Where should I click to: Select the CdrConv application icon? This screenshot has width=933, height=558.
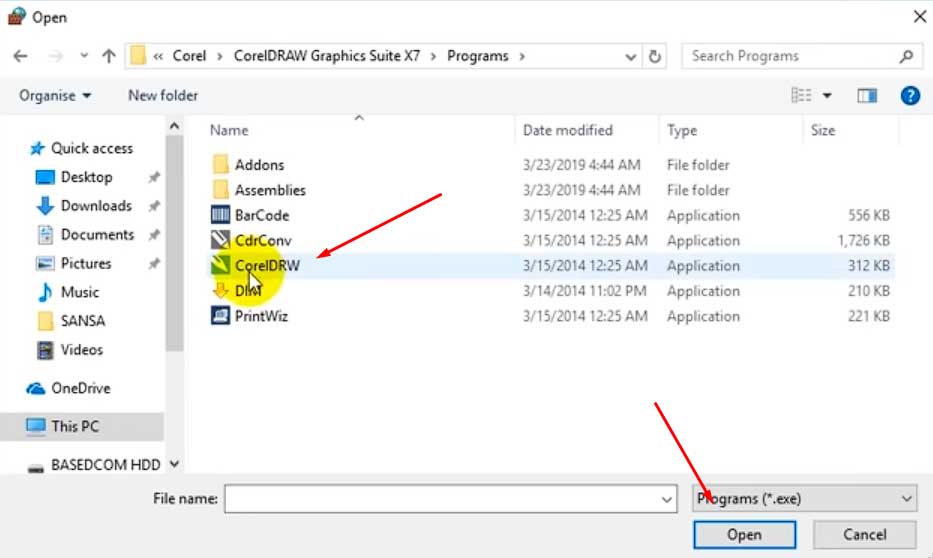pyautogui.click(x=220, y=240)
